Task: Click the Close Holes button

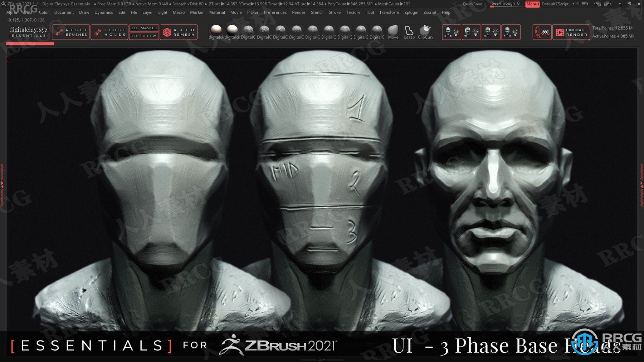Action: 109,32
